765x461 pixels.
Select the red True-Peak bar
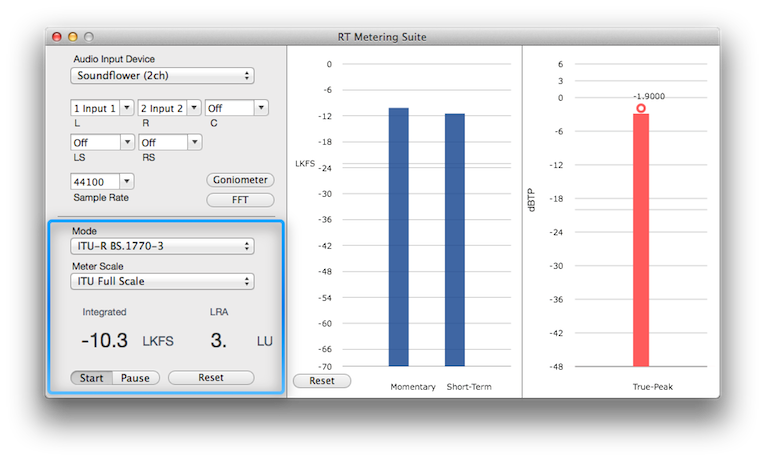click(x=641, y=240)
